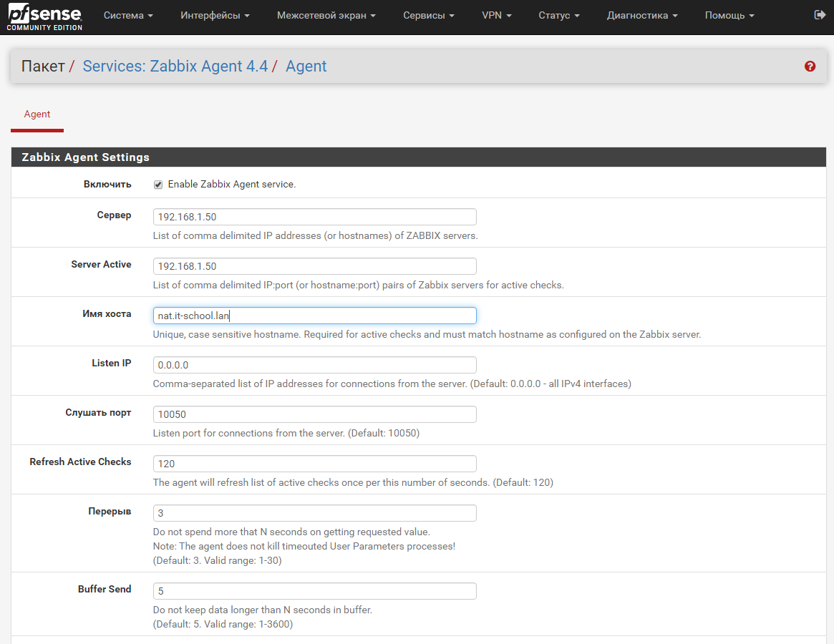Click the Перерыв timeout field
This screenshot has height=644, width=834.
(x=314, y=514)
